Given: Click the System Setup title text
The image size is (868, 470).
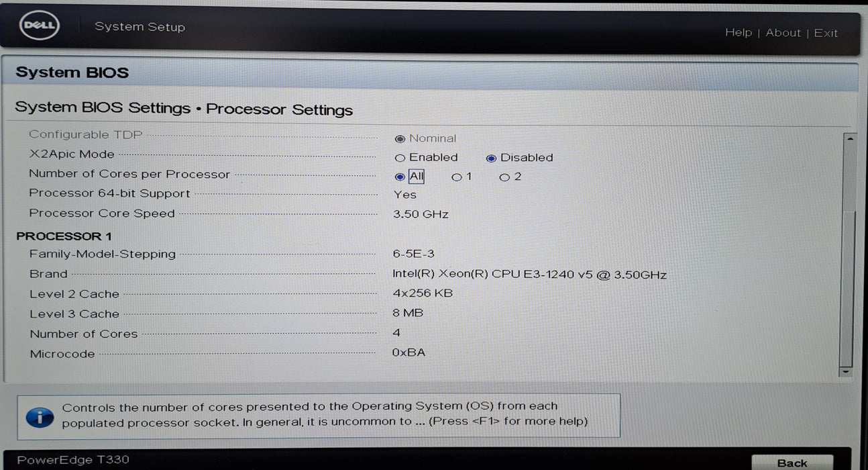Looking at the screenshot, I should [x=140, y=27].
